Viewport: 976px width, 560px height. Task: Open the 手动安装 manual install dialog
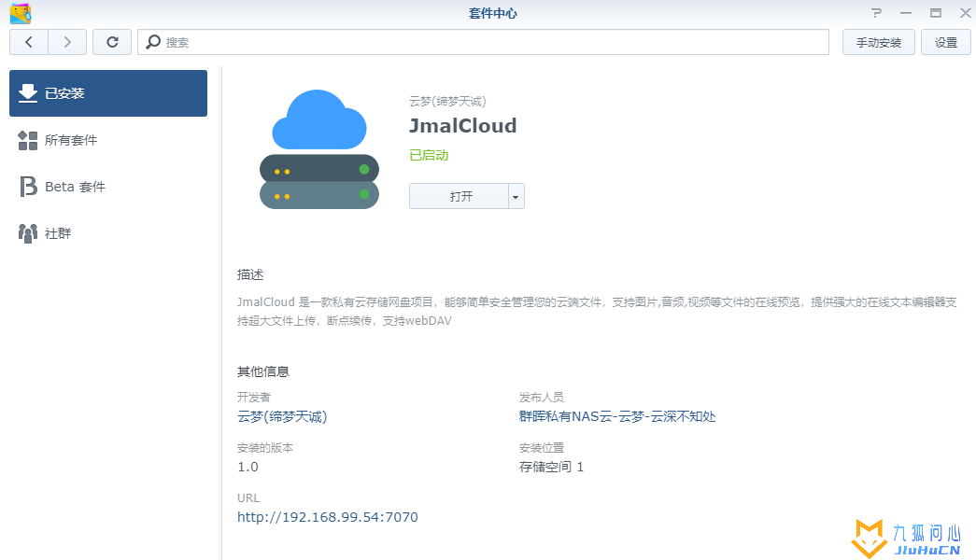coord(878,42)
